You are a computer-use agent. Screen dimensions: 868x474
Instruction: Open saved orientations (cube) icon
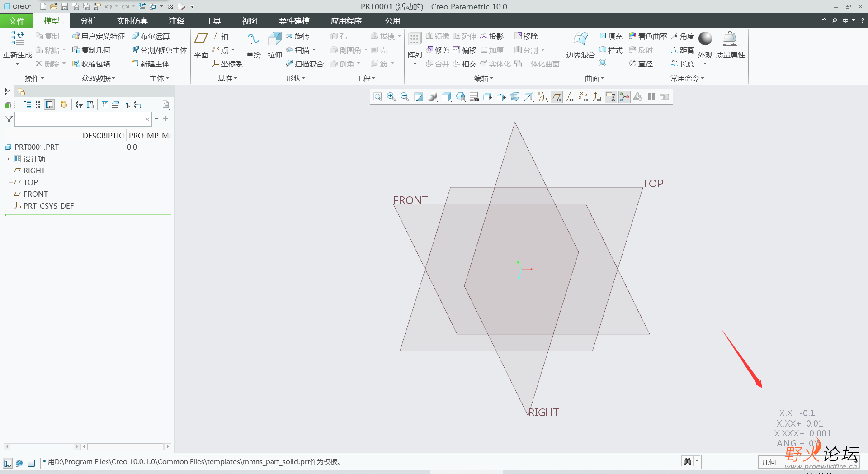point(461,97)
